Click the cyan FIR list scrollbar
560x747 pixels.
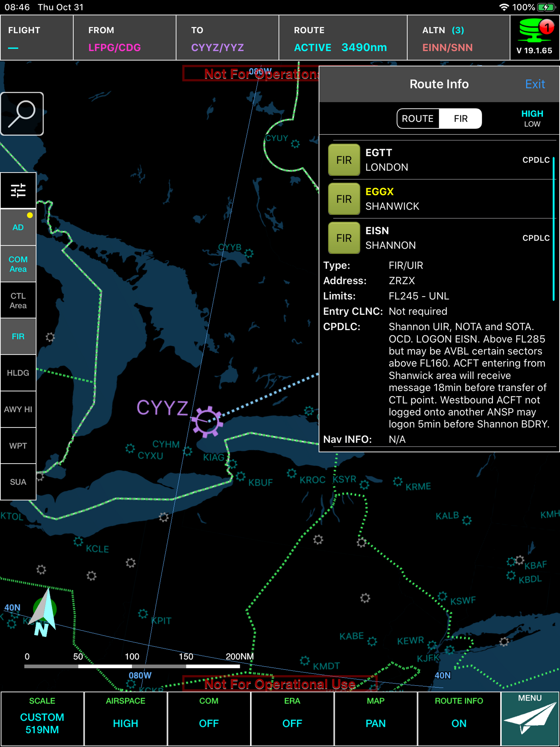click(554, 229)
